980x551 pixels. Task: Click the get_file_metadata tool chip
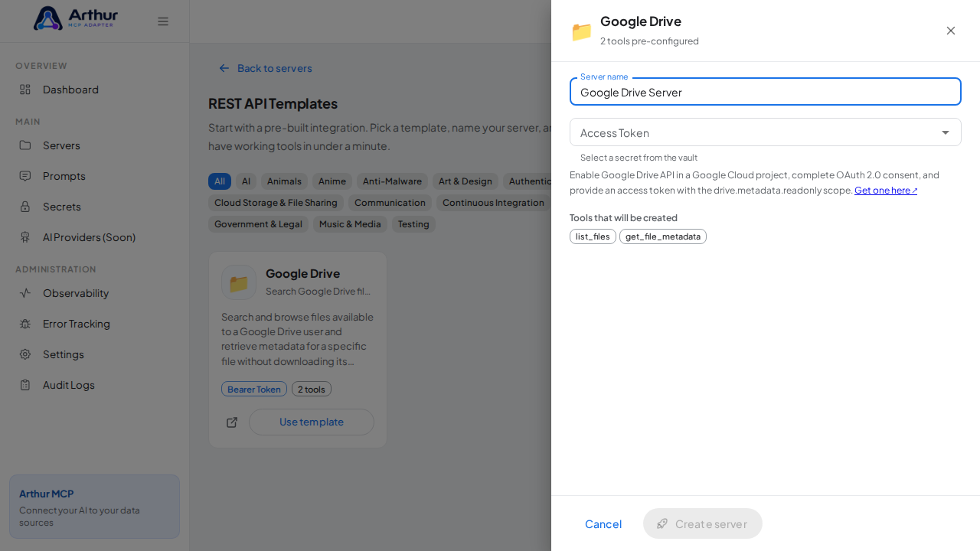663,236
